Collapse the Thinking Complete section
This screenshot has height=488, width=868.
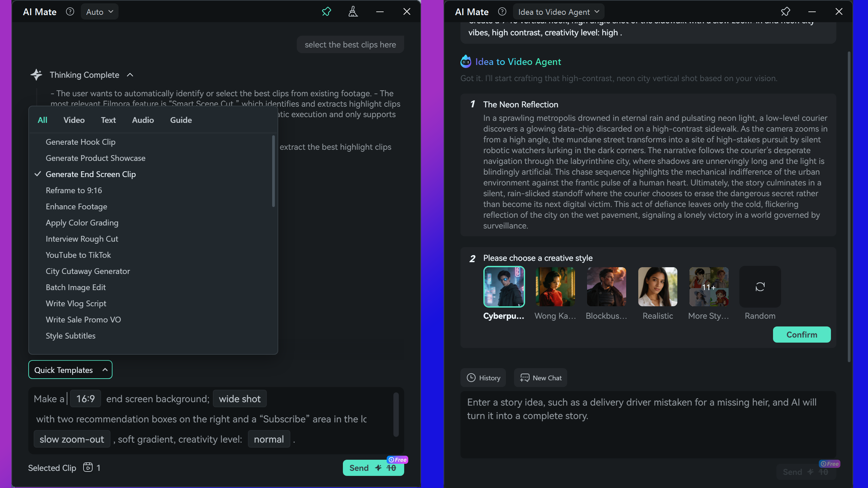[130, 75]
